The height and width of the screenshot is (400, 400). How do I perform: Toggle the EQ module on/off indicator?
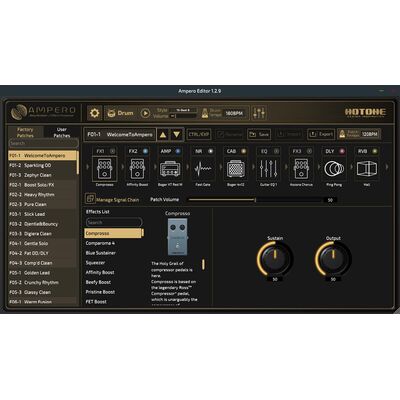click(276, 151)
